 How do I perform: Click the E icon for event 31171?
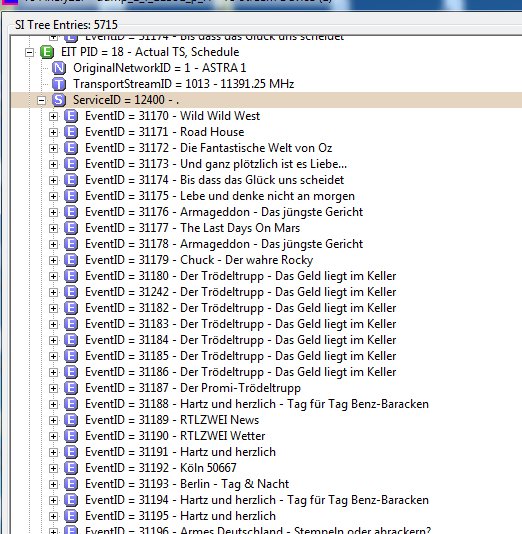pyautogui.click(x=71, y=132)
